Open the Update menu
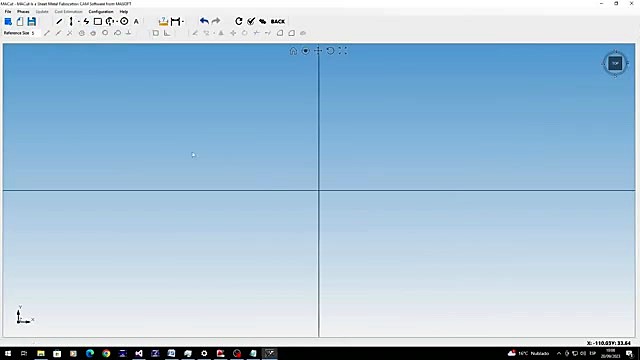Image resolution: width=640 pixels, height=360 pixels. coord(42,11)
